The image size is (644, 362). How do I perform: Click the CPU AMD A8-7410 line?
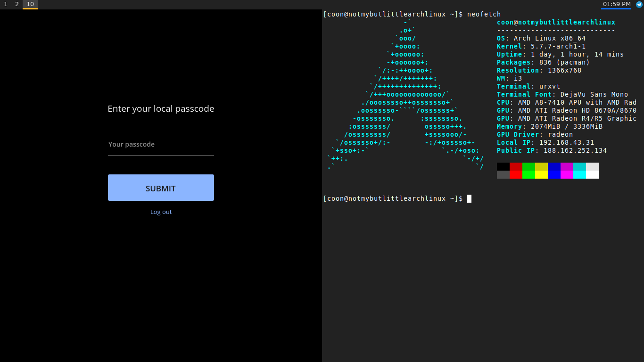[567, 103]
